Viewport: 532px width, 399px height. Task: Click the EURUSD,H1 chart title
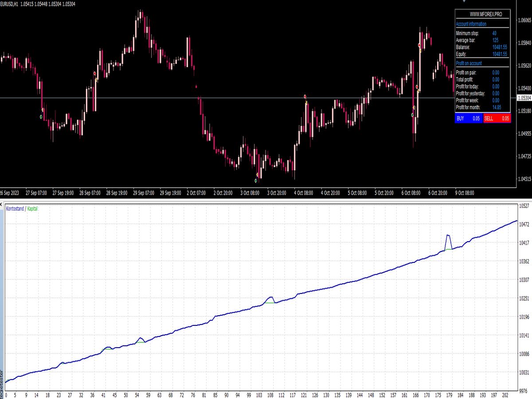point(10,4)
